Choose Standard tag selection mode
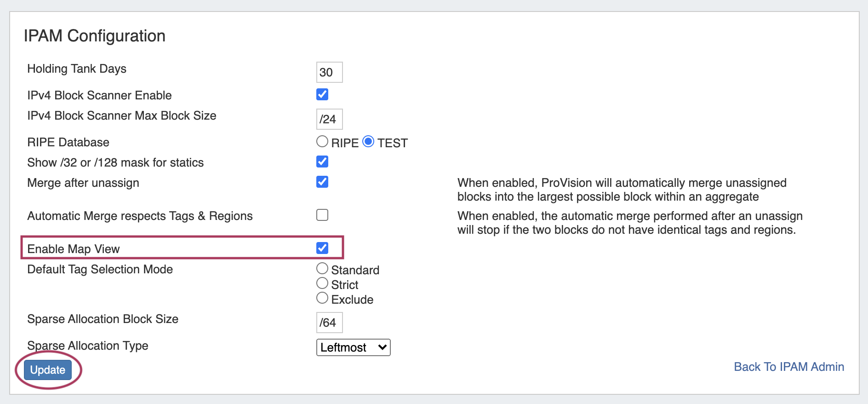This screenshot has width=868, height=404. click(322, 268)
